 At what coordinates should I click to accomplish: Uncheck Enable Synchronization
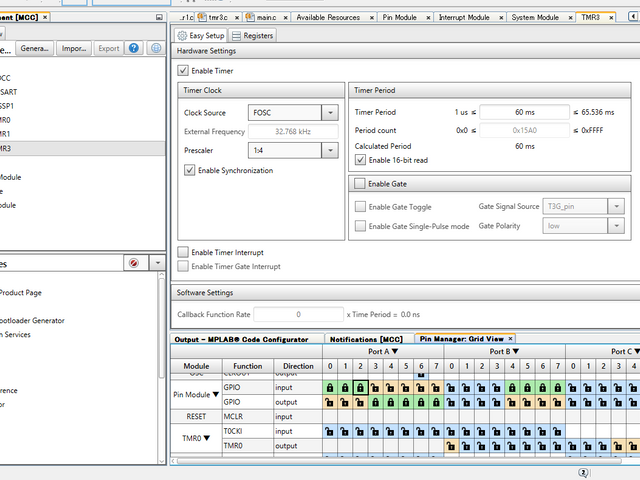pyautogui.click(x=190, y=171)
